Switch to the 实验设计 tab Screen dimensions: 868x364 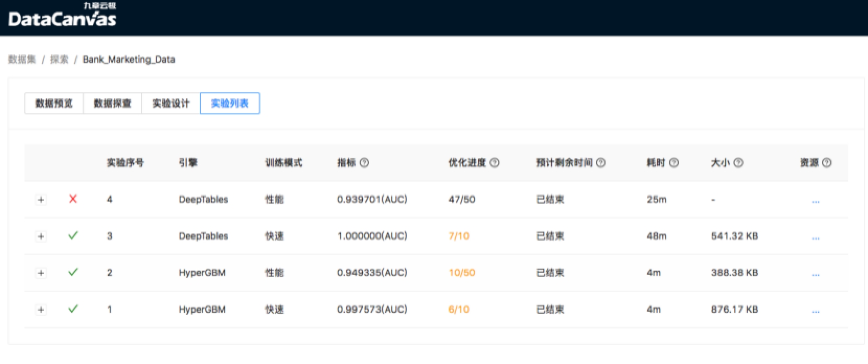pyautogui.click(x=171, y=103)
